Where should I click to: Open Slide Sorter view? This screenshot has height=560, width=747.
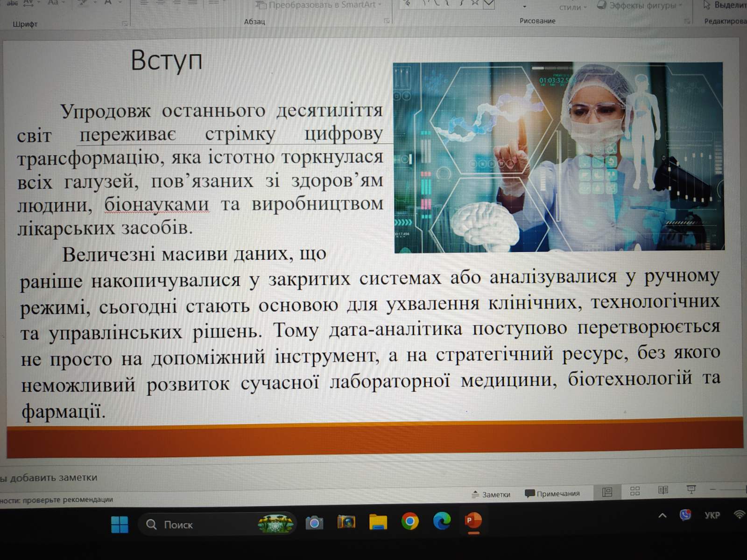(x=635, y=491)
